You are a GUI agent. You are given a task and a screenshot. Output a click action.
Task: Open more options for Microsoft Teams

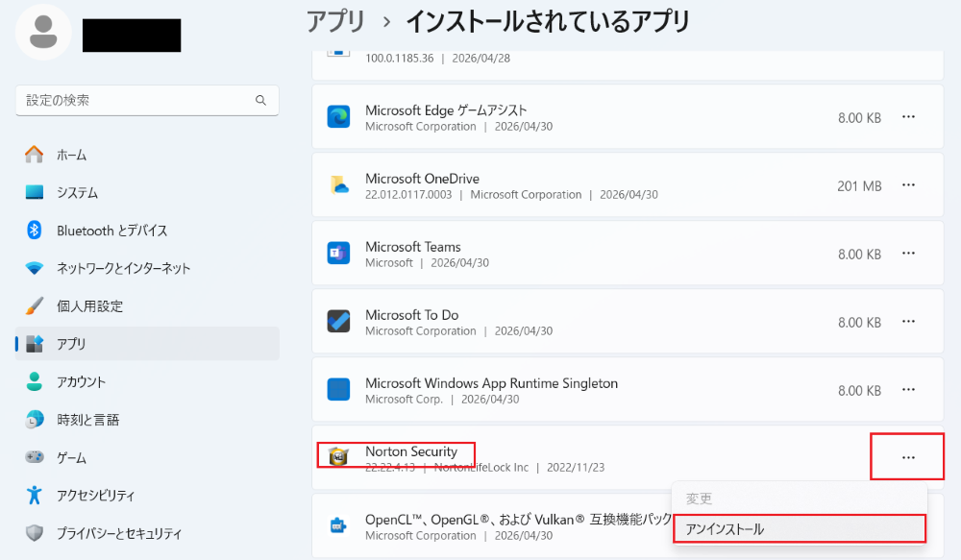[x=908, y=253]
